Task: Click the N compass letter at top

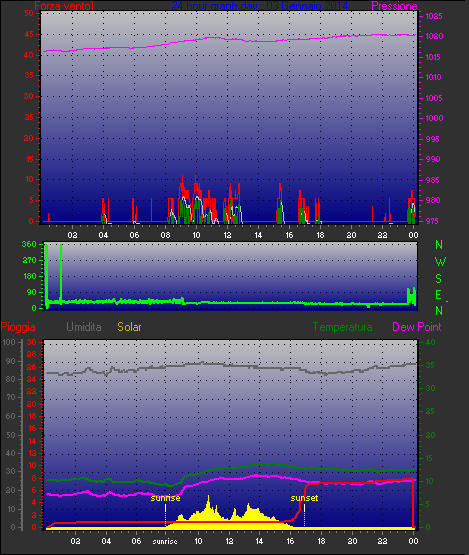Action: [x=439, y=245]
